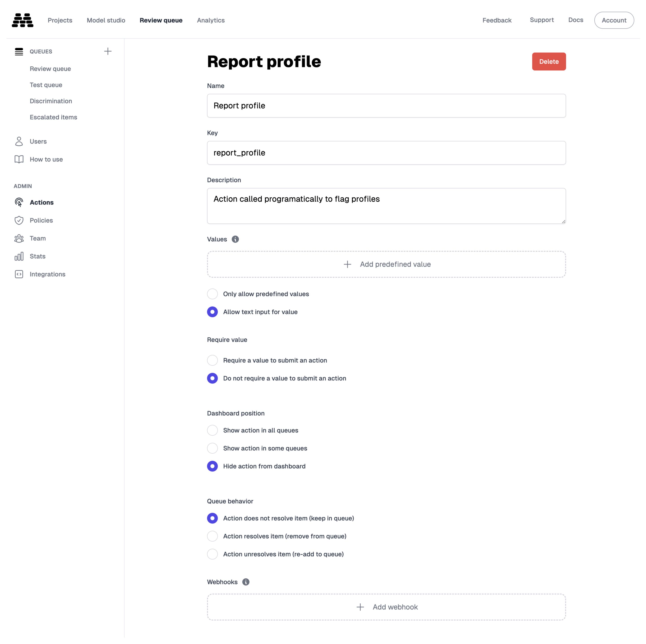646x644 pixels.
Task: Select Action resolves item option
Action: [x=212, y=536]
